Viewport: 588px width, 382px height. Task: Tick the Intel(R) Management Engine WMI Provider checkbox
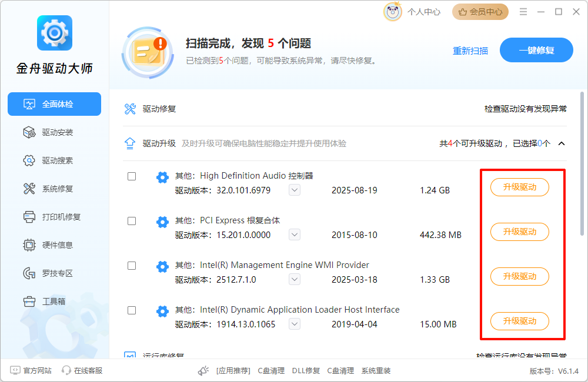pos(132,266)
